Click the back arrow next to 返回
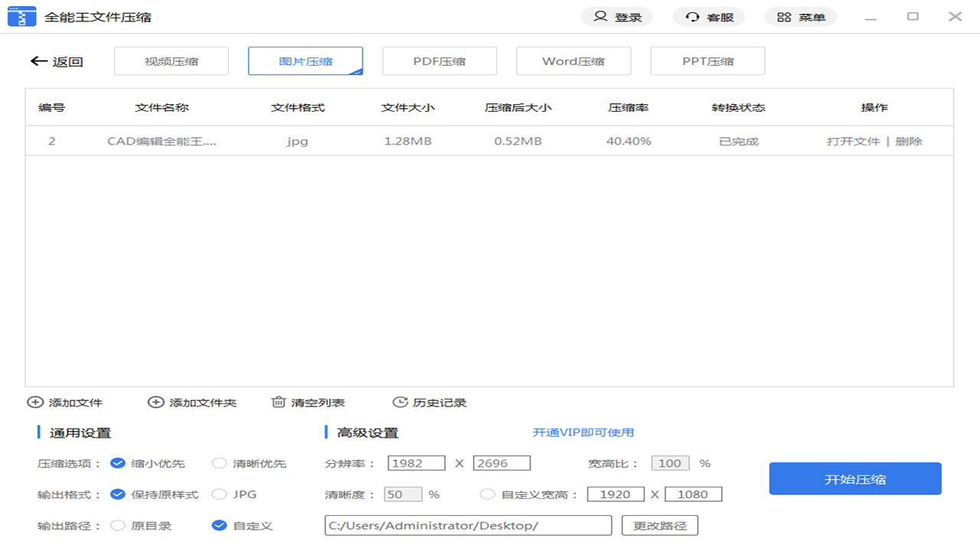This screenshot has height=551, width=980. click(38, 61)
